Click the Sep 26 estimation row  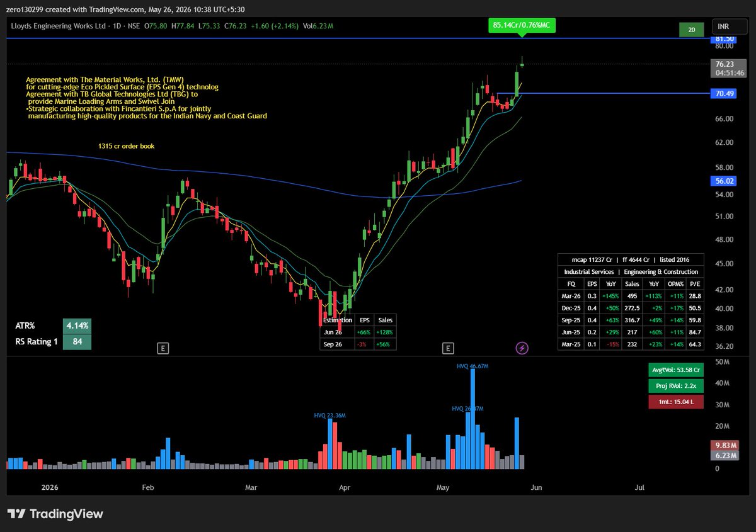pyautogui.click(x=358, y=344)
